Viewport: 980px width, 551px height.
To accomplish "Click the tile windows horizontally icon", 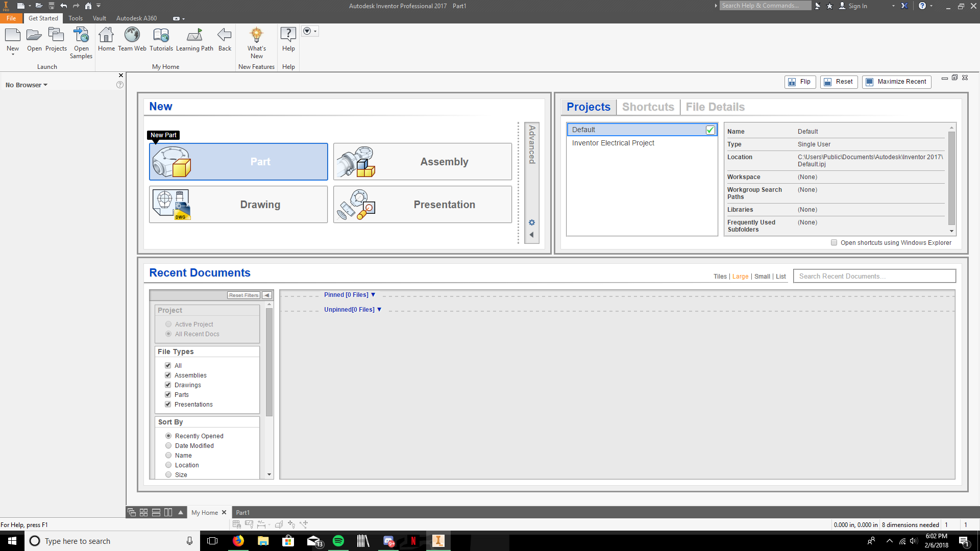I will coord(156,512).
